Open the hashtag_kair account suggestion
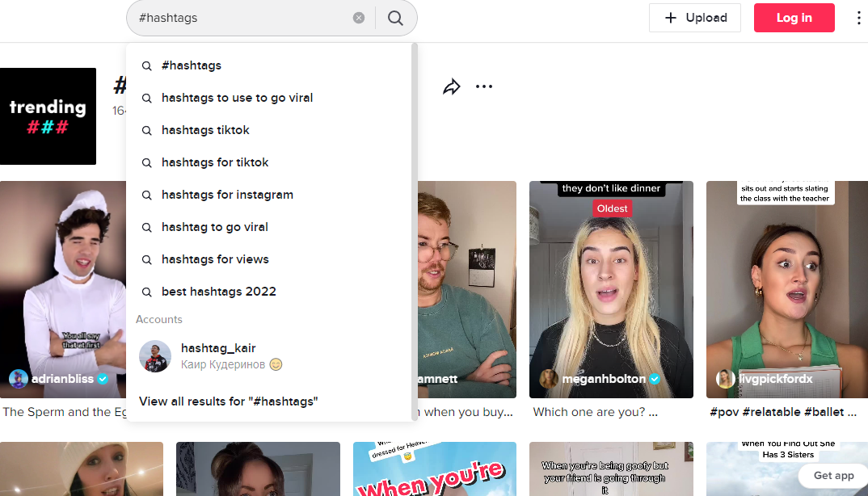Viewport: 868px width, 496px height. (269, 356)
